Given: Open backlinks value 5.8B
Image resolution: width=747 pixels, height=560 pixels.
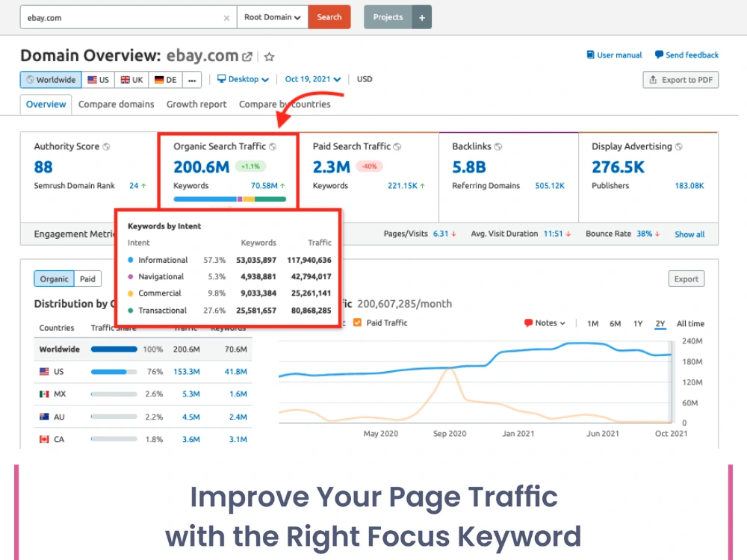Looking at the screenshot, I should tap(469, 167).
